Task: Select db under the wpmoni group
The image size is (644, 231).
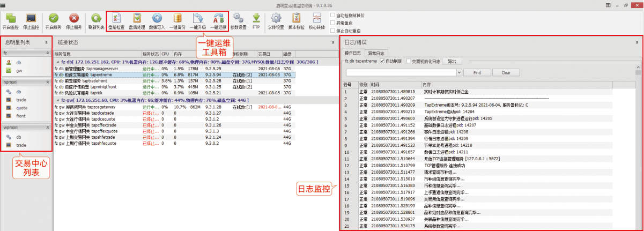Action: point(18,137)
